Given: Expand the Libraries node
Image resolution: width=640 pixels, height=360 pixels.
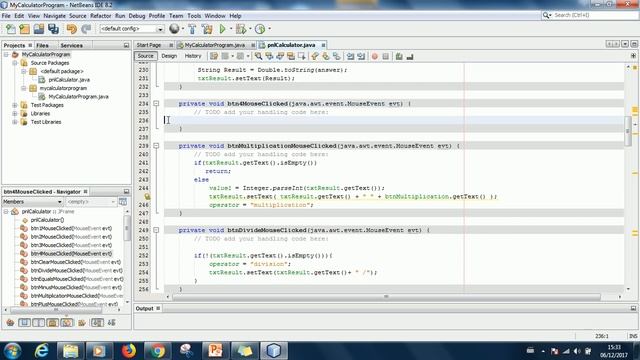Looking at the screenshot, I should coord(15,113).
